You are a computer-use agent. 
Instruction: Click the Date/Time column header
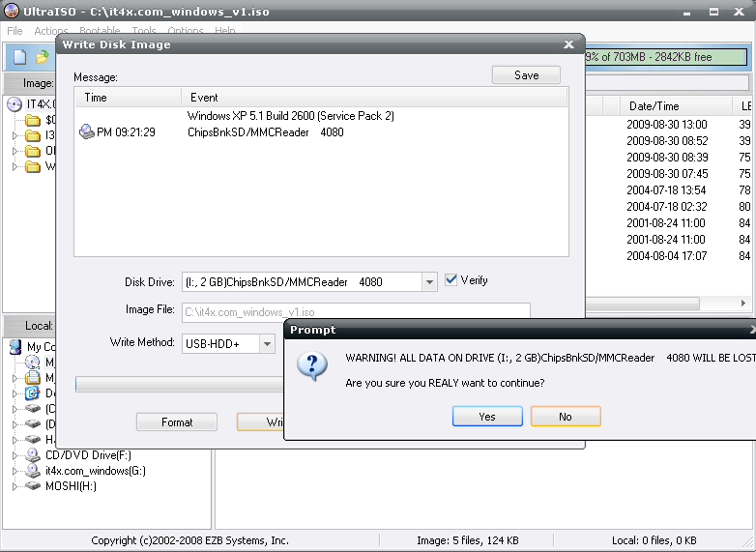click(x=676, y=106)
